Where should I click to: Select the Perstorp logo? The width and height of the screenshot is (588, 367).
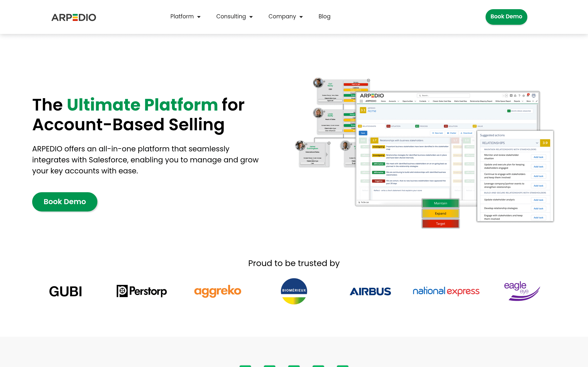click(142, 291)
